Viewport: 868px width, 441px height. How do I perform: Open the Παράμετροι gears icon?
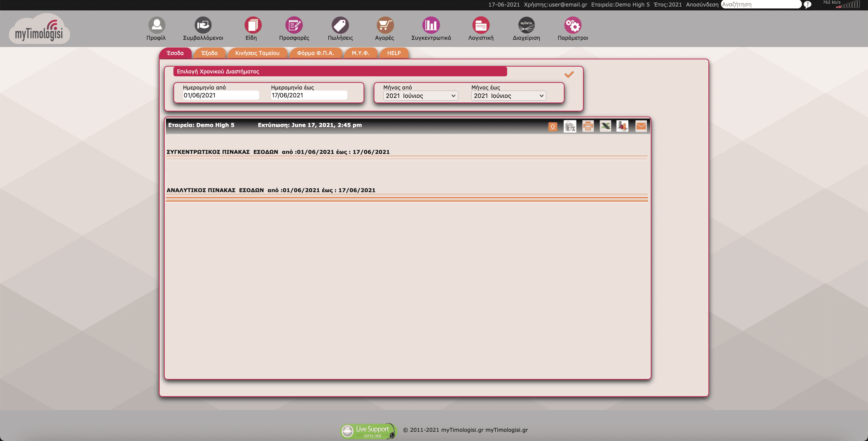point(572,25)
